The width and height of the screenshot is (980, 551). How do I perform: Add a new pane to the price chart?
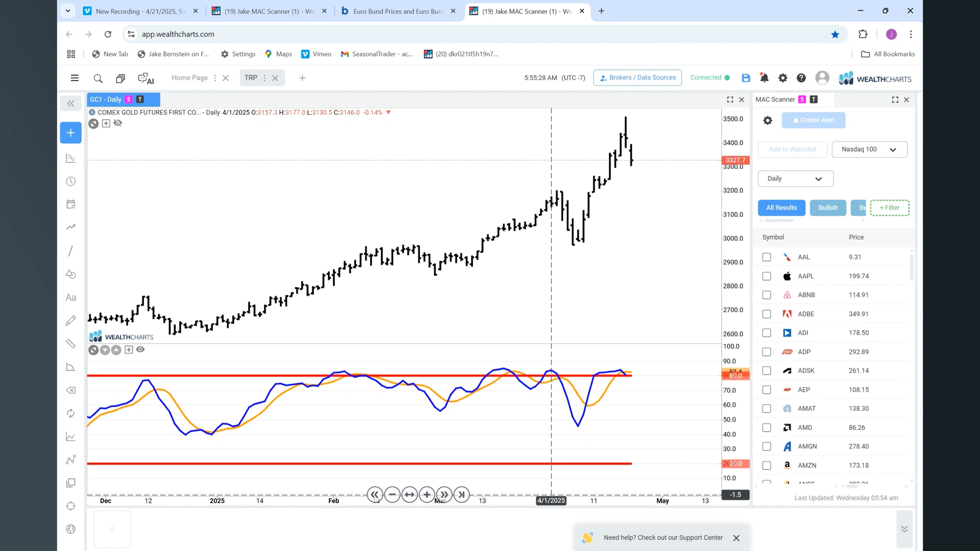pos(106,123)
